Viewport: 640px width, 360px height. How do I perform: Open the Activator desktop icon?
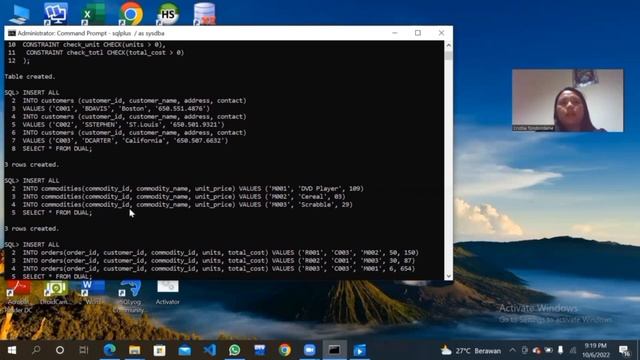click(167, 293)
